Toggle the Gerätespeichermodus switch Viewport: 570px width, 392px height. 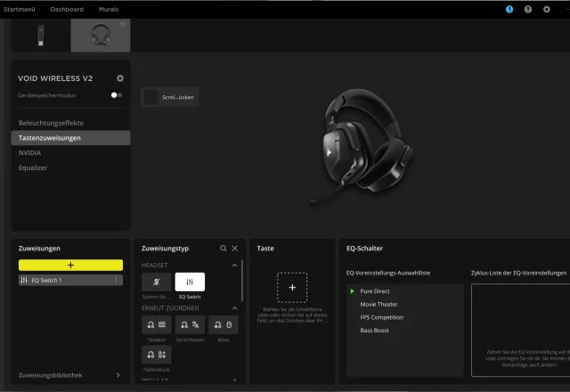click(116, 94)
